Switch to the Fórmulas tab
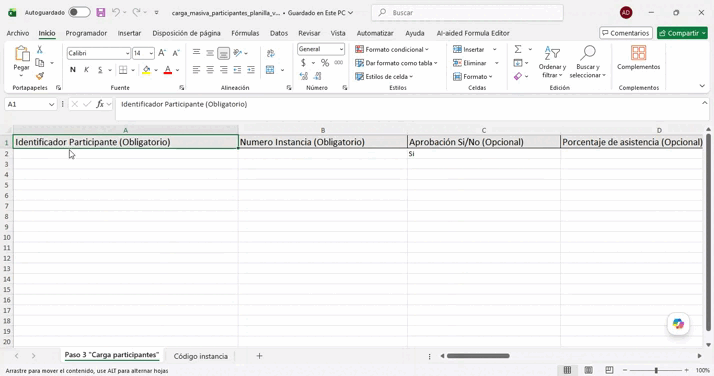 (x=245, y=33)
